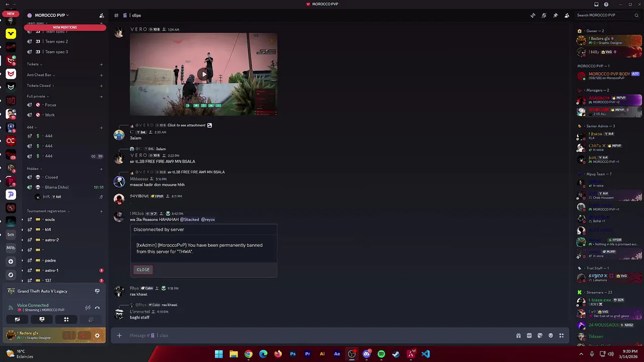
Task: Open the Help question mark icon
Action: tap(606, 4)
